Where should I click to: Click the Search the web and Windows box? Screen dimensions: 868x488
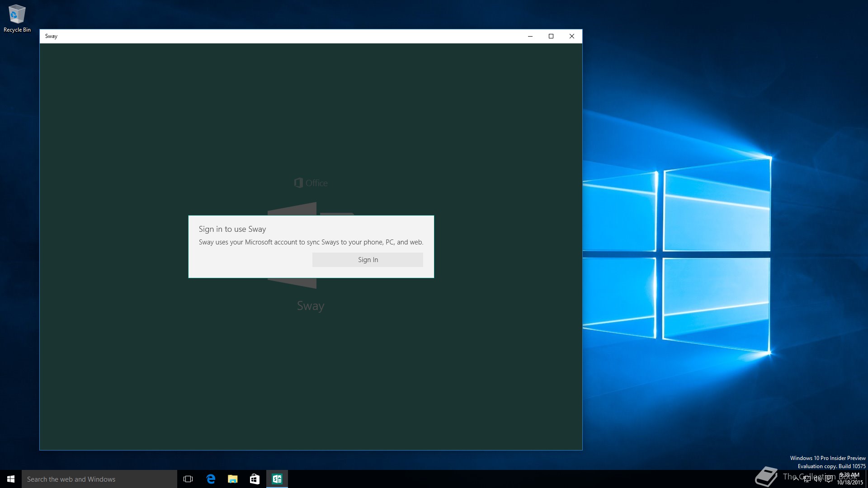point(99,479)
